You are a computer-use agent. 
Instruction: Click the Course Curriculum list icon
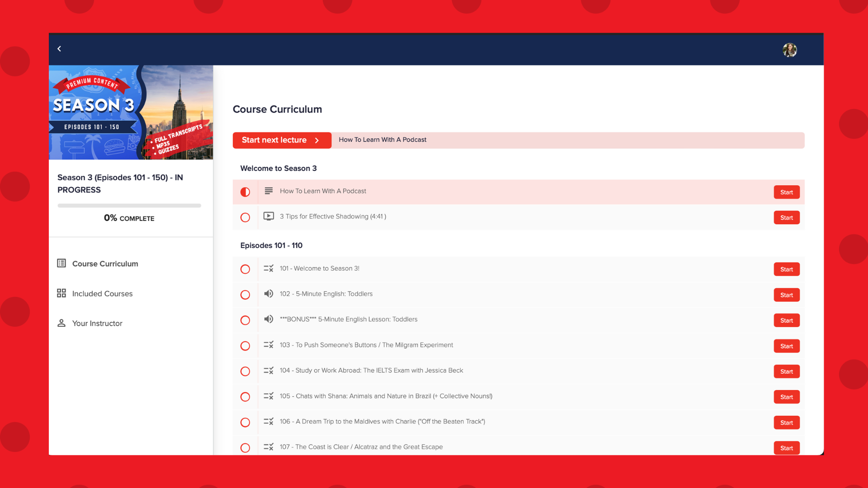61,263
